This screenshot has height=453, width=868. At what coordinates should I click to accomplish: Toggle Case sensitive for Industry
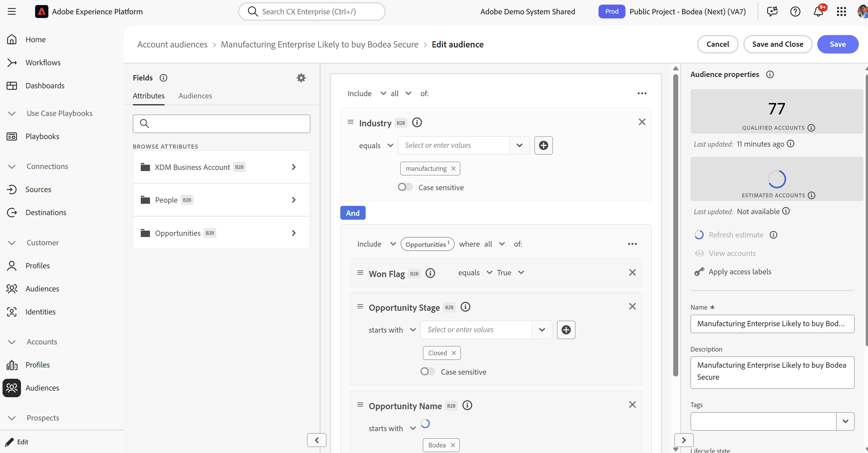pos(405,187)
